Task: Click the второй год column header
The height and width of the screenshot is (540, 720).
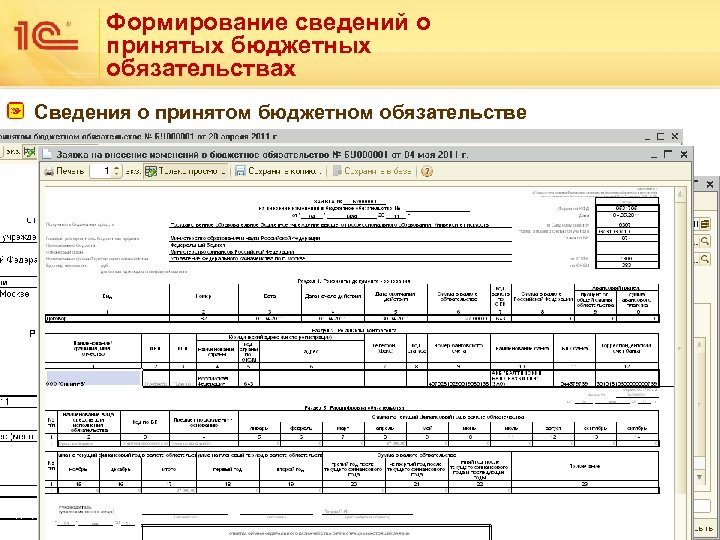Action: click(291, 469)
